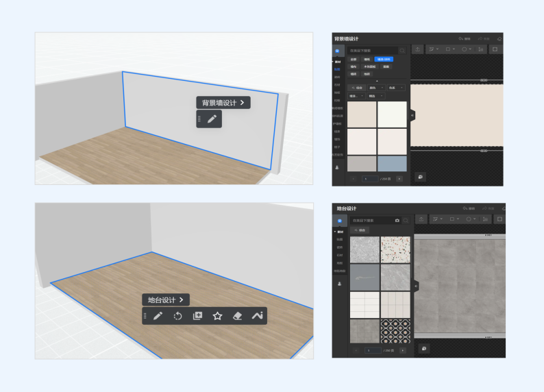Click the rotate icon in floor toolbar
544x392 pixels.
(x=177, y=316)
